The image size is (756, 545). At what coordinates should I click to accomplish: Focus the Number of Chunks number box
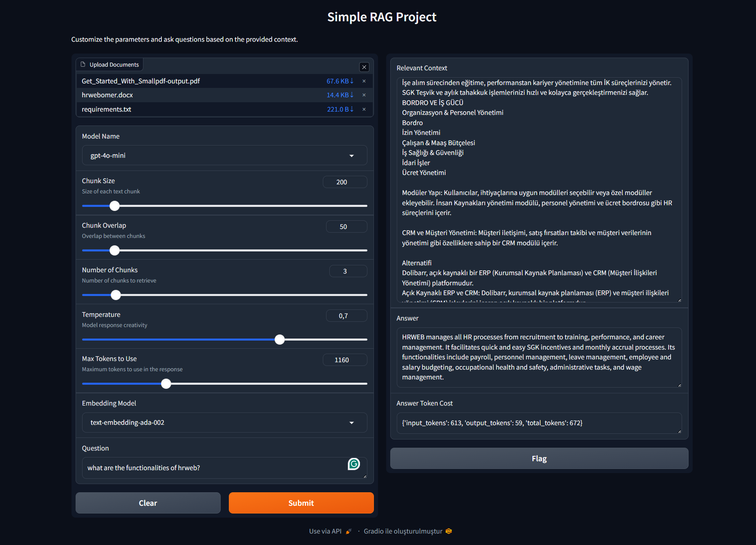pos(348,271)
